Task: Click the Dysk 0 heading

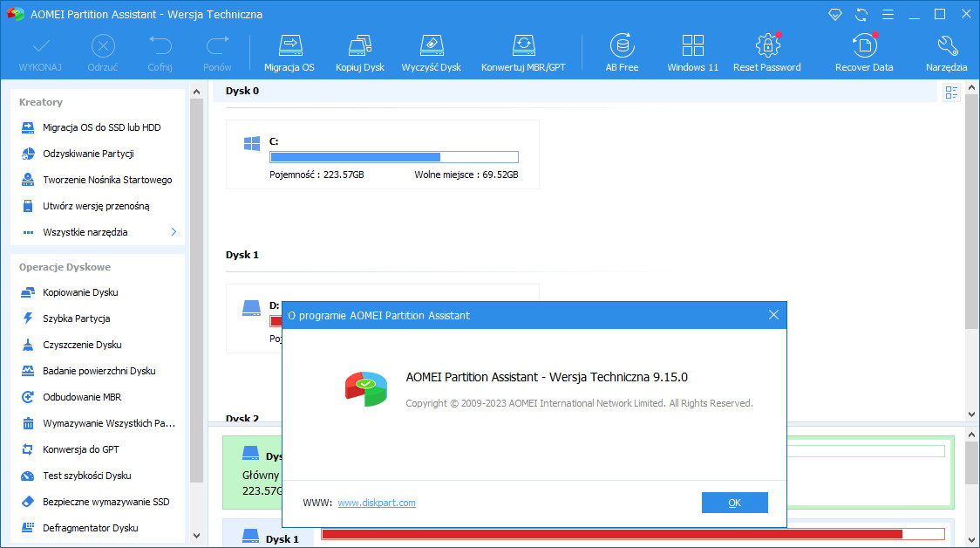Action: coord(242,92)
